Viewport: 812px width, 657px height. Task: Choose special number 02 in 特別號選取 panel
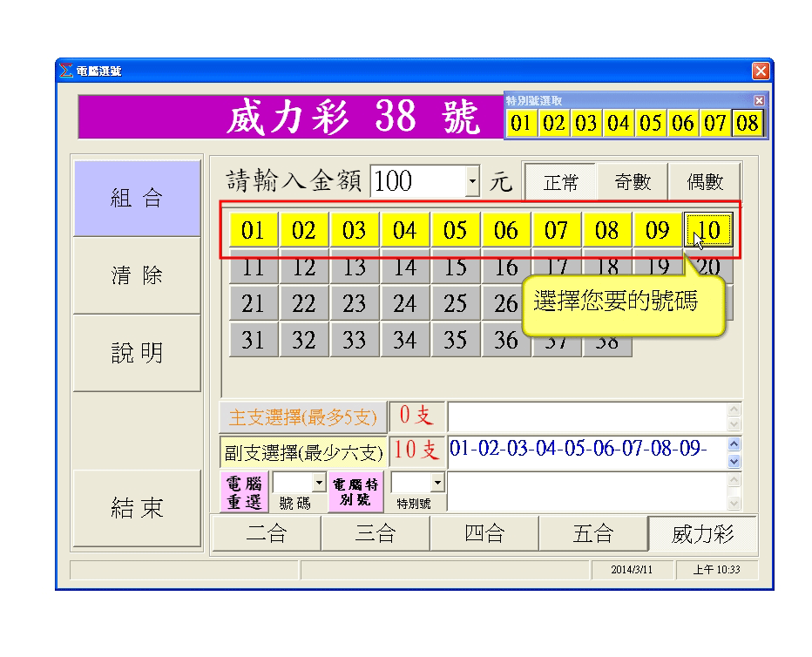[553, 123]
